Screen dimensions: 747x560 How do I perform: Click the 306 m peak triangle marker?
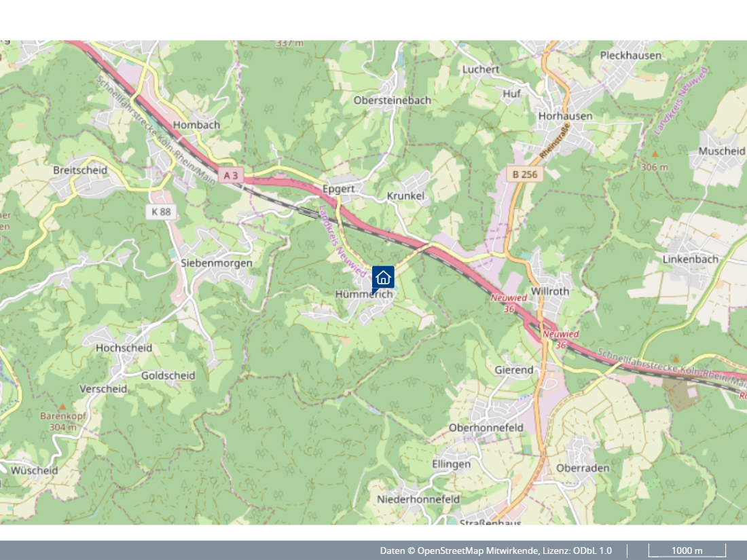[x=655, y=154]
